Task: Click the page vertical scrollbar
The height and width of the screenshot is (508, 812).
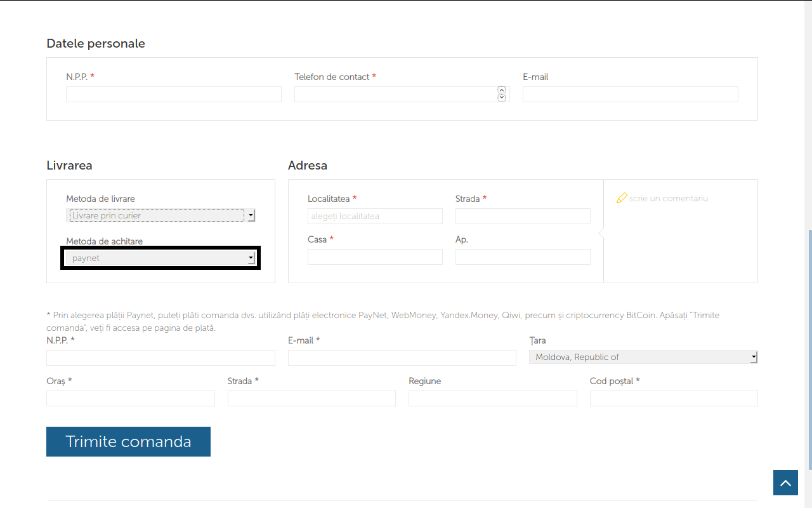Action: coord(809,349)
